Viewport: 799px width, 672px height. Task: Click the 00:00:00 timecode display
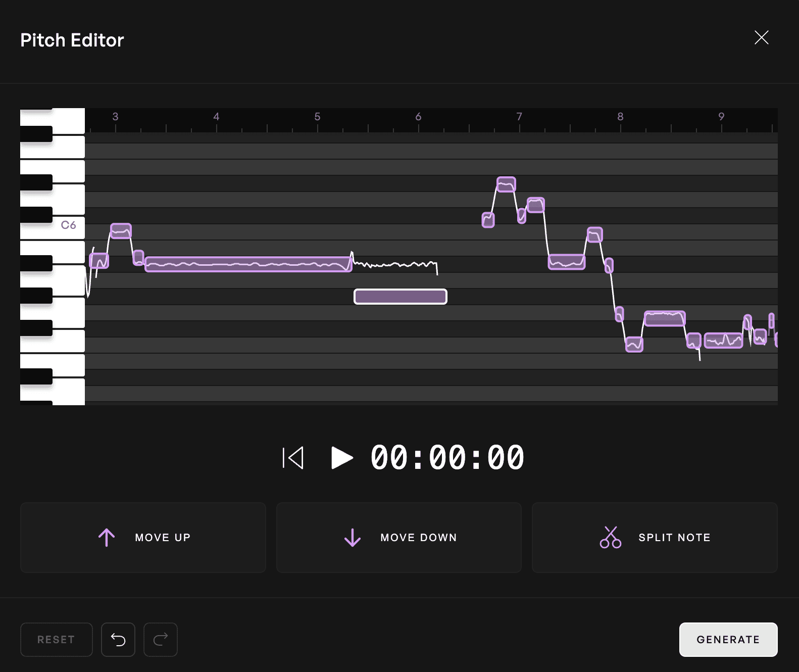pos(447,458)
